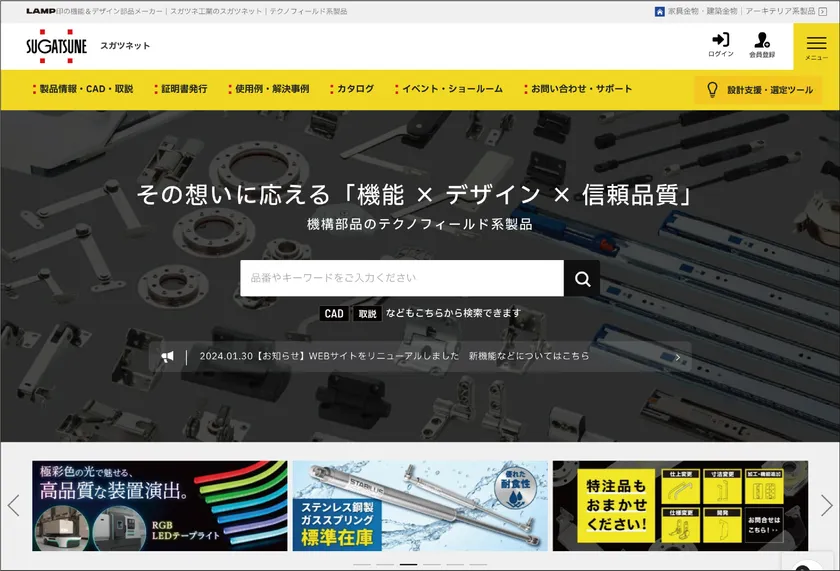Click the 取説 search tag

pyautogui.click(x=367, y=313)
